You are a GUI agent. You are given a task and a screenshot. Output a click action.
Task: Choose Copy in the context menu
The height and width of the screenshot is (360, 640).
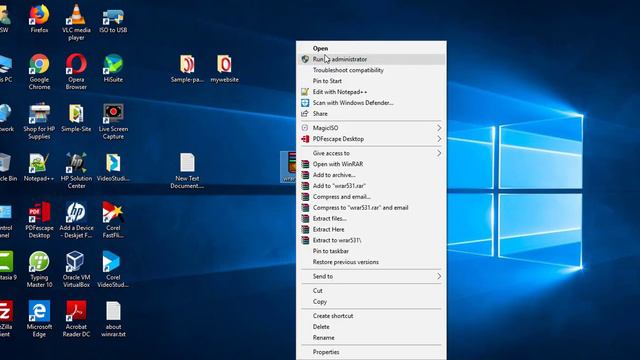point(371,302)
